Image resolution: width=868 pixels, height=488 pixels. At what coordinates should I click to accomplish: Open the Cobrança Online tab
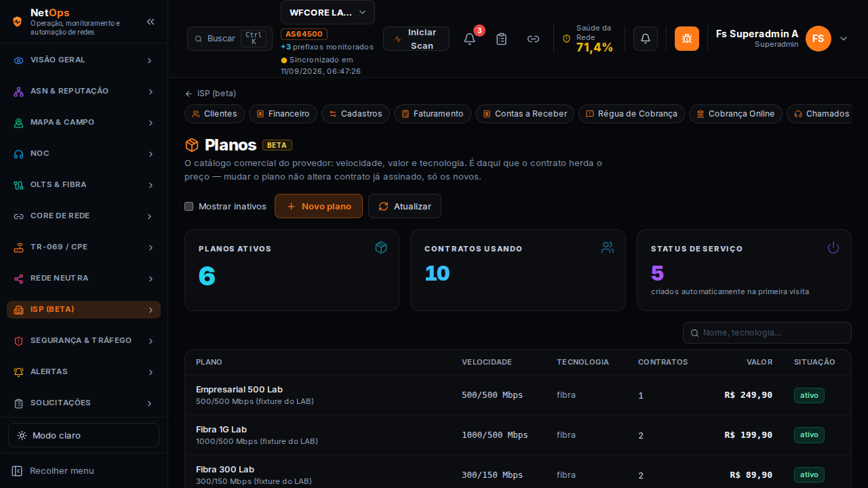pyautogui.click(x=736, y=114)
